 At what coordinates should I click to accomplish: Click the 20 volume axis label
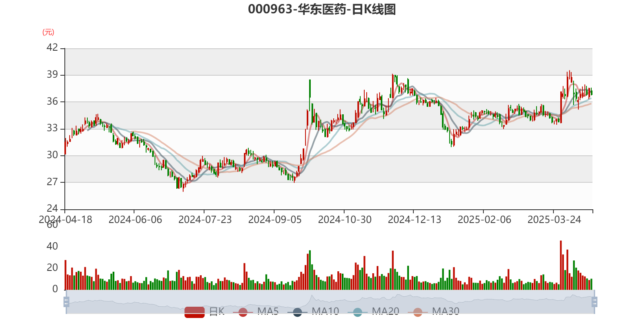tap(52, 268)
